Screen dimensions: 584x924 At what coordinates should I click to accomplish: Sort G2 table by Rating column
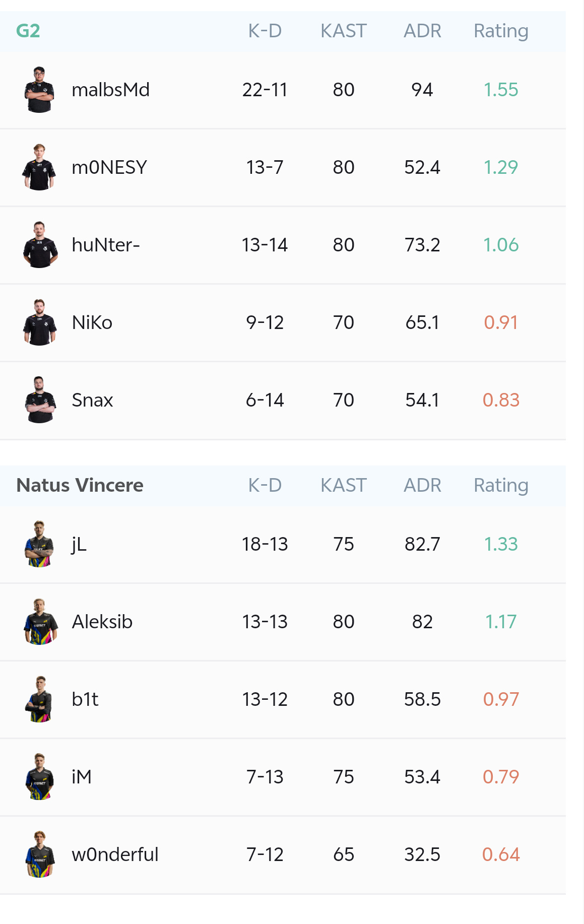501,31
